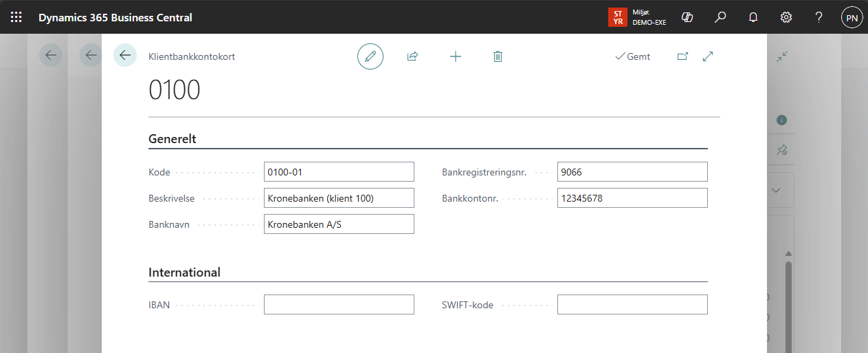The image size is (868, 353).
Task: Click the IBAN input field
Action: pos(339,305)
